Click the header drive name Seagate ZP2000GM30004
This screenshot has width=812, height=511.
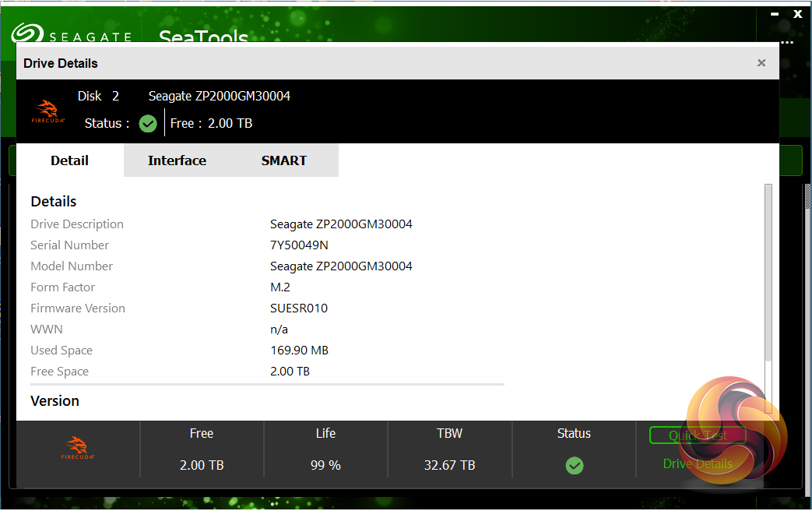point(219,96)
